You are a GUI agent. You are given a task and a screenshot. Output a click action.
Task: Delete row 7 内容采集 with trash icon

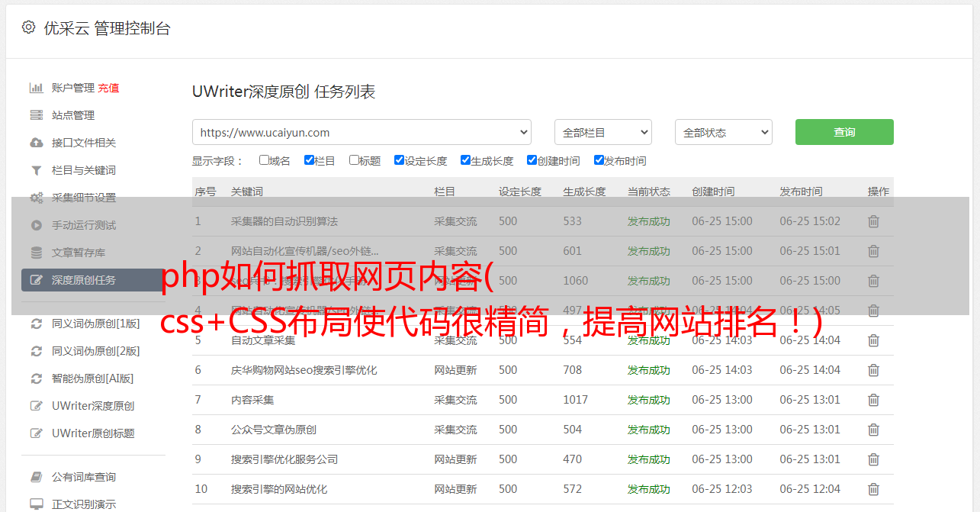click(874, 400)
